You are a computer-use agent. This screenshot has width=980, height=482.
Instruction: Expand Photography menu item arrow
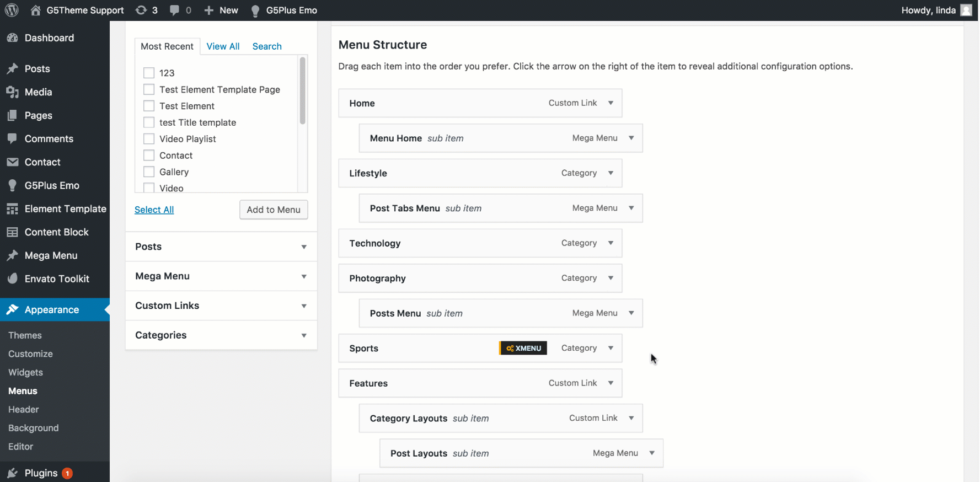point(611,278)
